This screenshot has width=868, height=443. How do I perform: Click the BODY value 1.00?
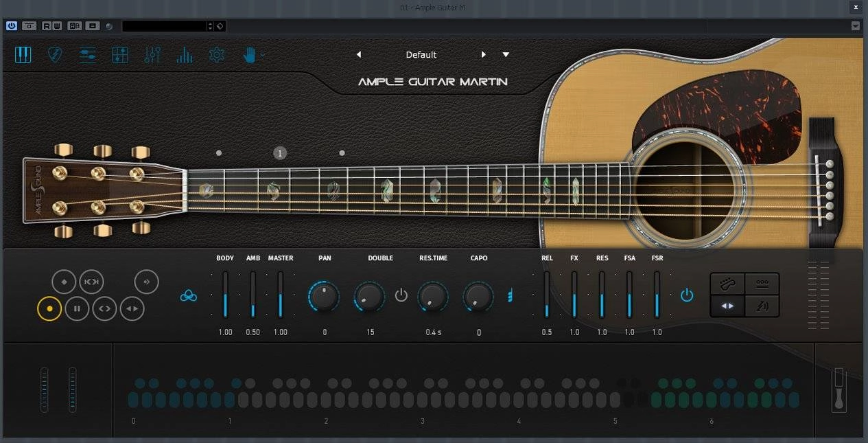pyautogui.click(x=225, y=332)
